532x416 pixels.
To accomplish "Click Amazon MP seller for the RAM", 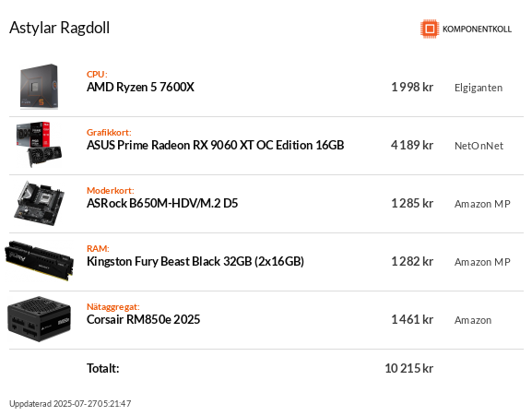I will 482,262.
